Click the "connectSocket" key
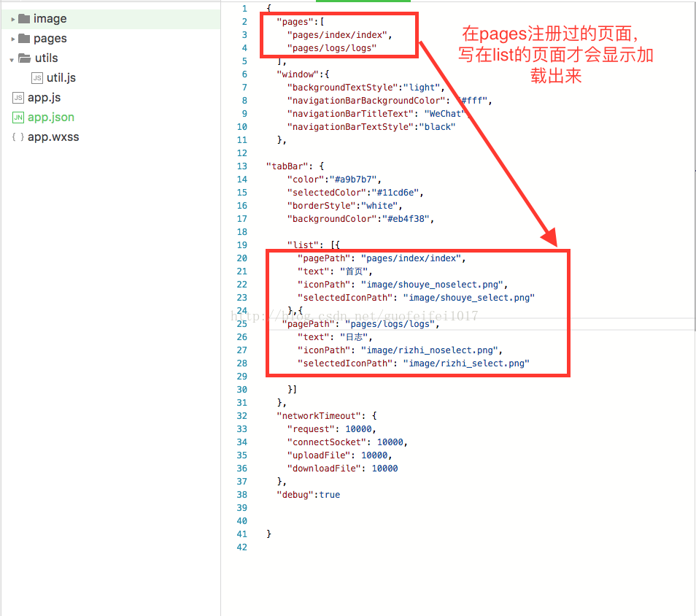 point(326,442)
